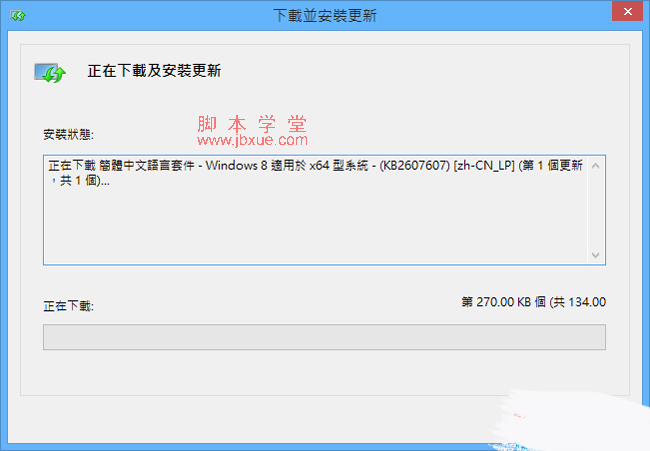Click the download progress bar

coord(324,337)
